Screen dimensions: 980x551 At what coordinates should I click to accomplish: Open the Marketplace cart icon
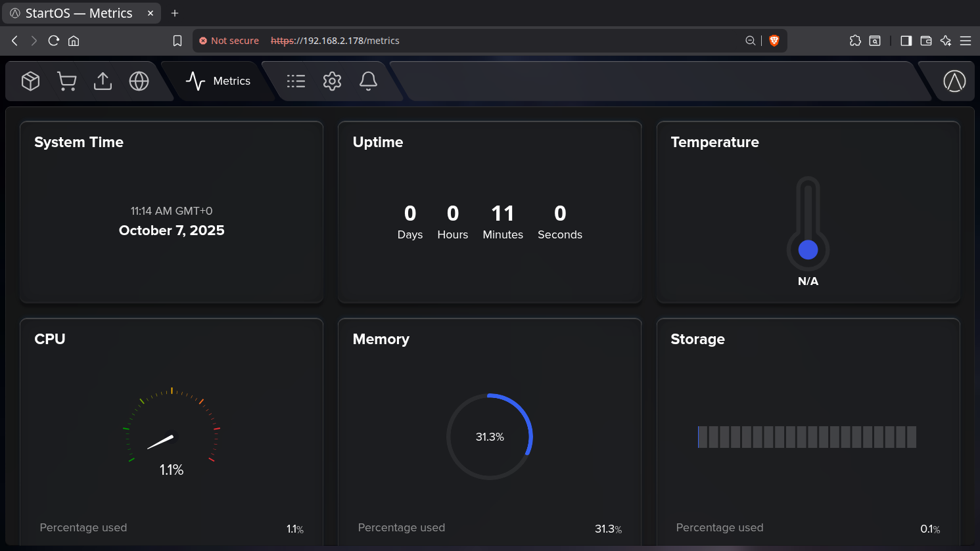coord(66,81)
